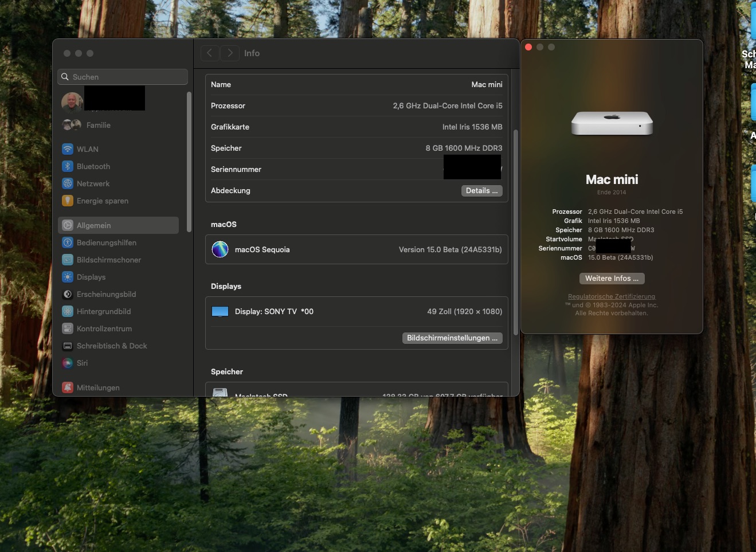Select the Displays sun icon

[68, 277]
